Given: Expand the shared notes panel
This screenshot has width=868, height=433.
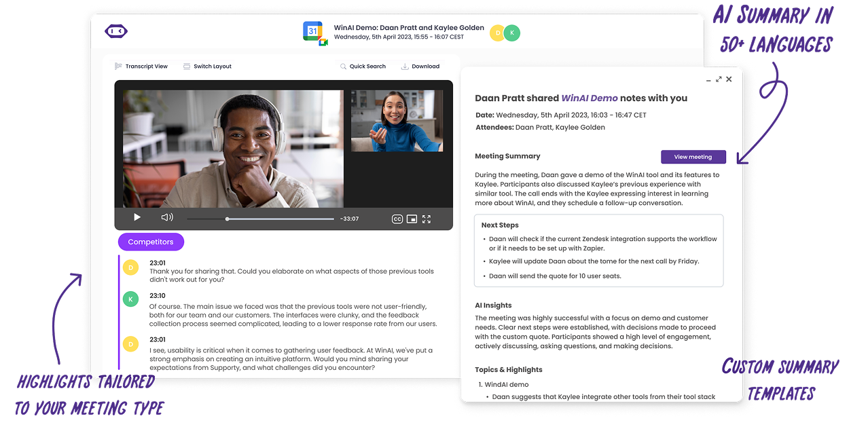Looking at the screenshot, I should point(719,79).
